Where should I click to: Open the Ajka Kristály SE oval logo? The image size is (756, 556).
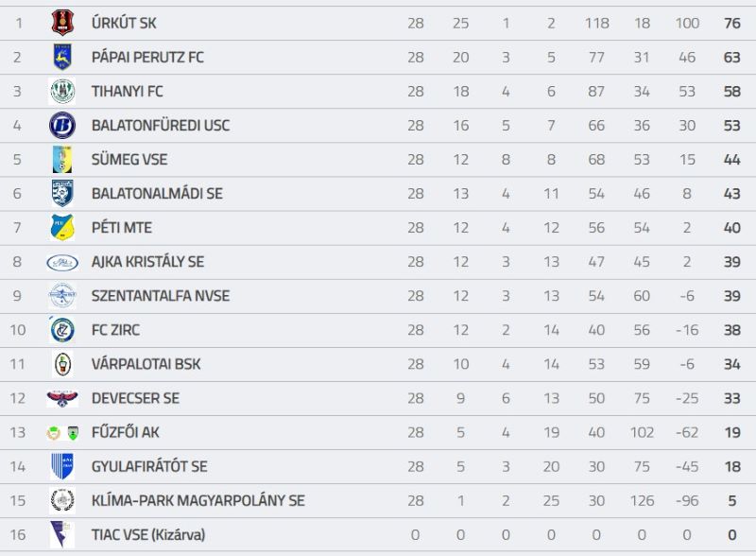pos(62,263)
